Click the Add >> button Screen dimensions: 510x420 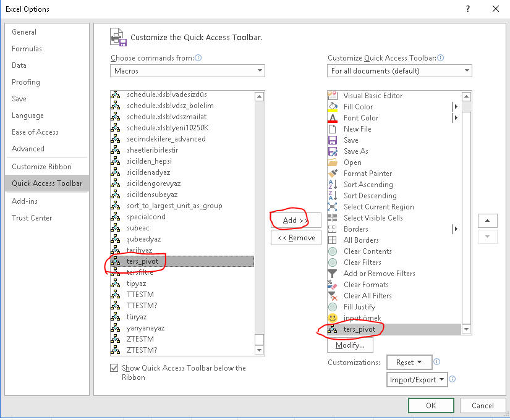point(296,220)
